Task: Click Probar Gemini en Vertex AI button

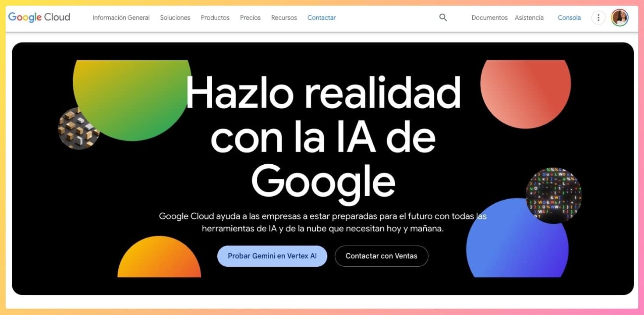Action: pyautogui.click(x=272, y=256)
